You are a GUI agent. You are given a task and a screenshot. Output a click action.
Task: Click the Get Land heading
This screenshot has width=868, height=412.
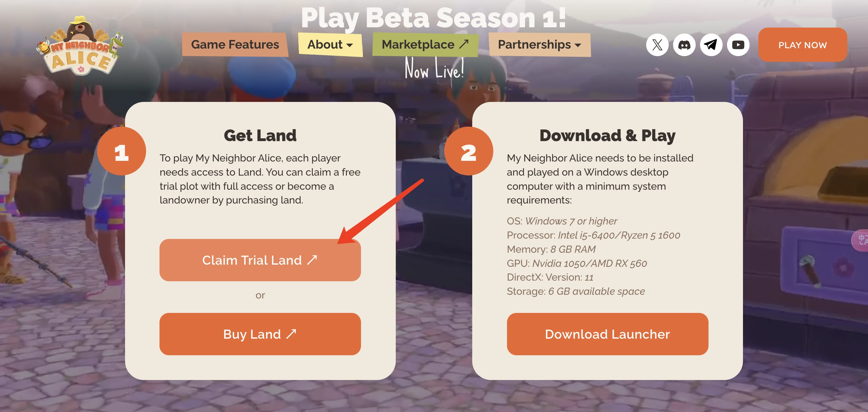tap(260, 135)
